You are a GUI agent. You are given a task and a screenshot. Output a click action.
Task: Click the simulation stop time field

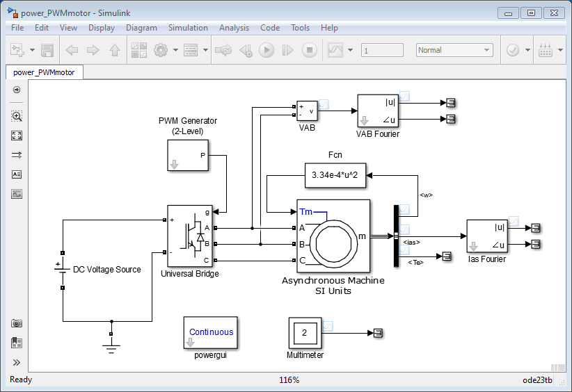pyautogui.click(x=382, y=50)
